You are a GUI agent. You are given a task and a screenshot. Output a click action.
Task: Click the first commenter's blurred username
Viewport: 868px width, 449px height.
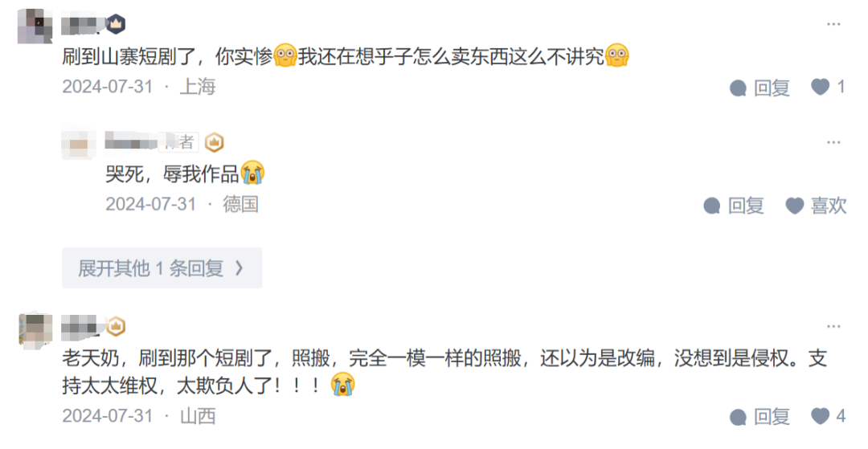click(x=83, y=25)
